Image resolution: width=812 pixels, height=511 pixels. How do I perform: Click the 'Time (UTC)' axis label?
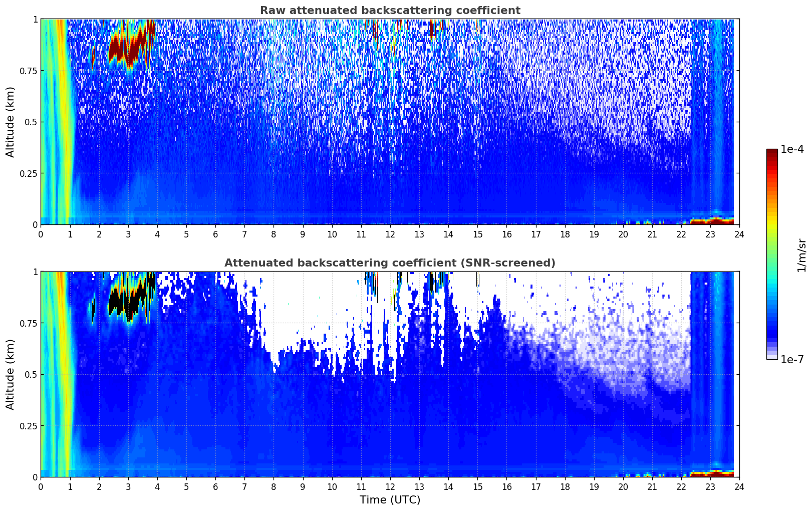(390, 500)
